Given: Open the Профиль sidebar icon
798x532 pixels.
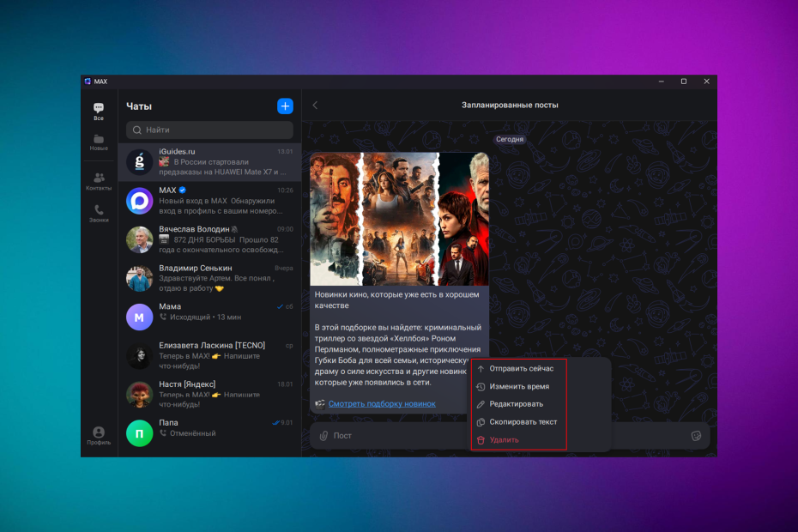Looking at the screenshot, I should point(99,436).
